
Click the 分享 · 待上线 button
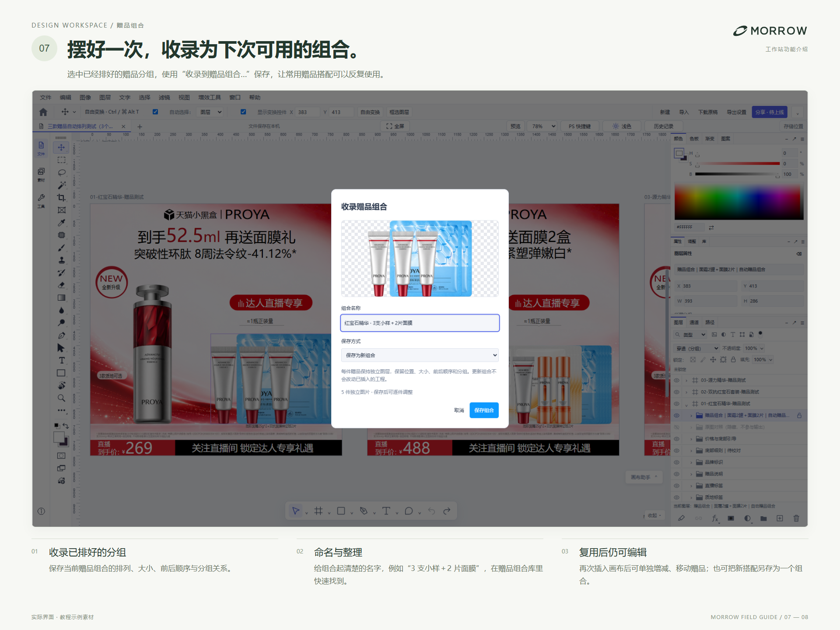pyautogui.click(x=770, y=112)
